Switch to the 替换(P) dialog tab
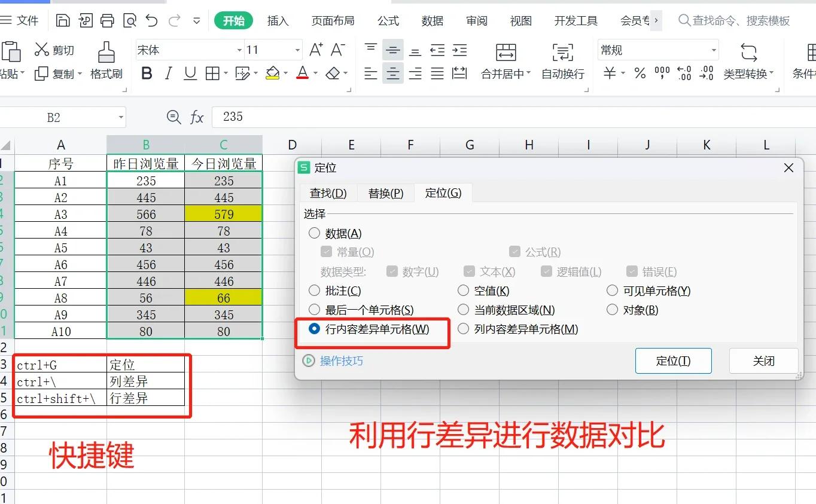 pyautogui.click(x=386, y=193)
